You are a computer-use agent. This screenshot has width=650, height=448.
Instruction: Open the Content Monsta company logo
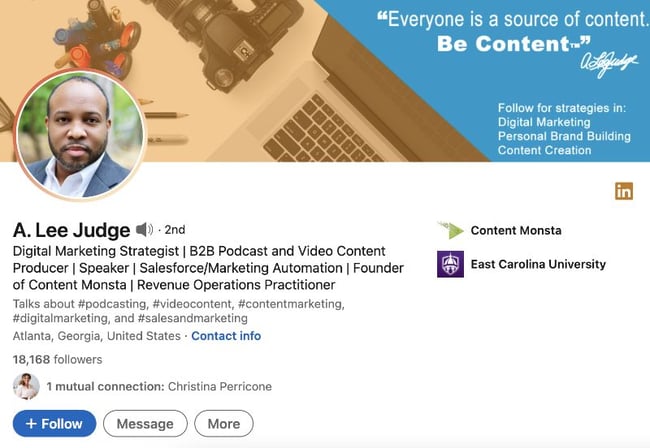[x=451, y=230]
